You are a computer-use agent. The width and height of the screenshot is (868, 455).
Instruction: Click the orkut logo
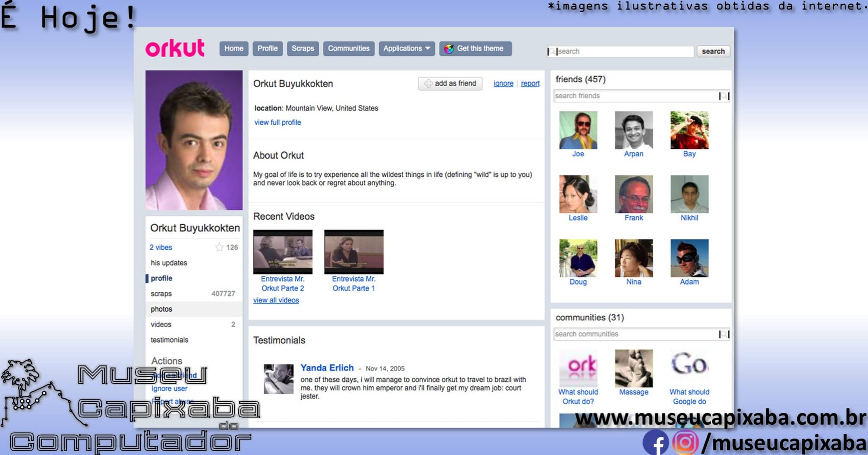(175, 48)
